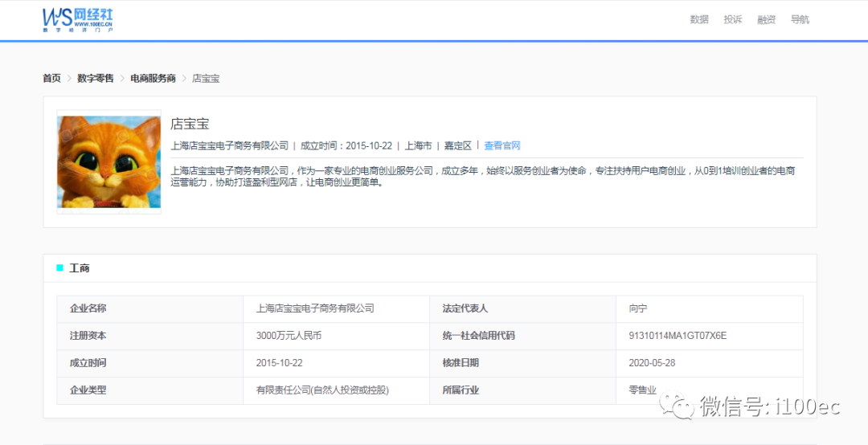Viewport: 868px width, 445px height.
Task: Select the credit code 91310114MA1GT07X6E cell
Action: point(677,336)
